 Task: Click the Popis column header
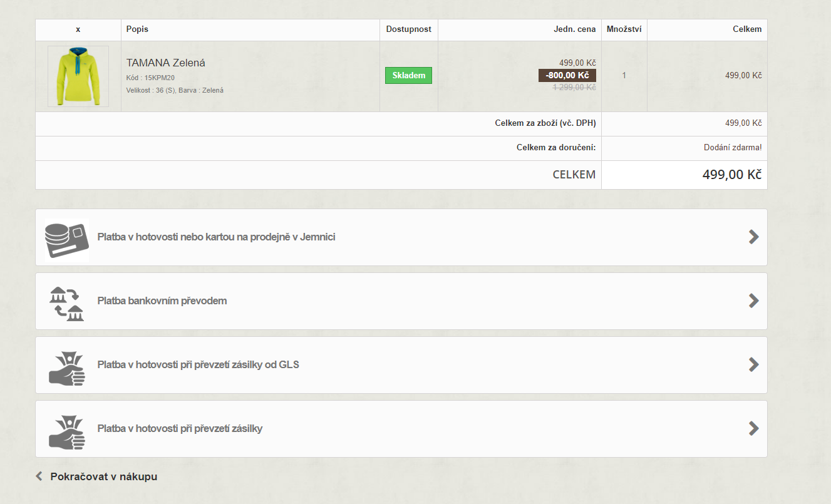point(137,29)
